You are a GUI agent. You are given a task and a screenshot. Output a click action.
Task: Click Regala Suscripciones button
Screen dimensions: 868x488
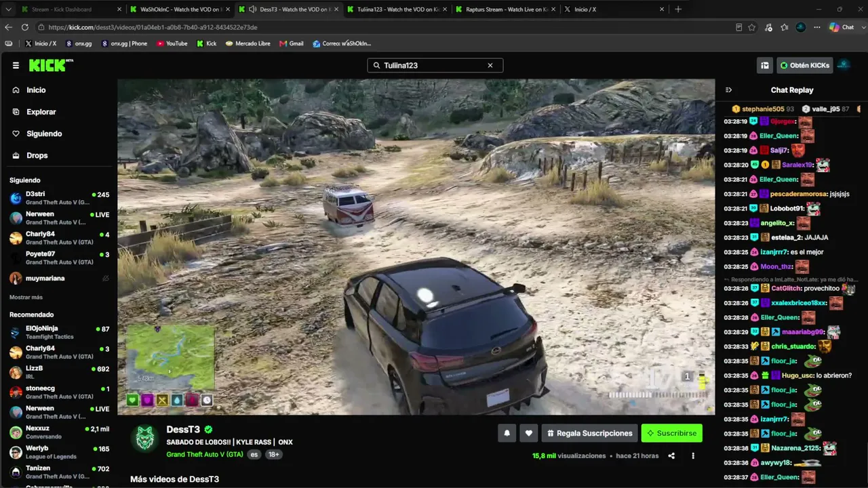click(589, 433)
